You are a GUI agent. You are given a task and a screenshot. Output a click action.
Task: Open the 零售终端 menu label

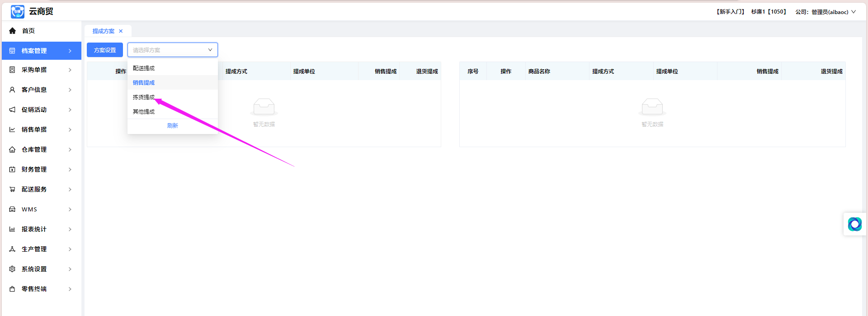34,289
